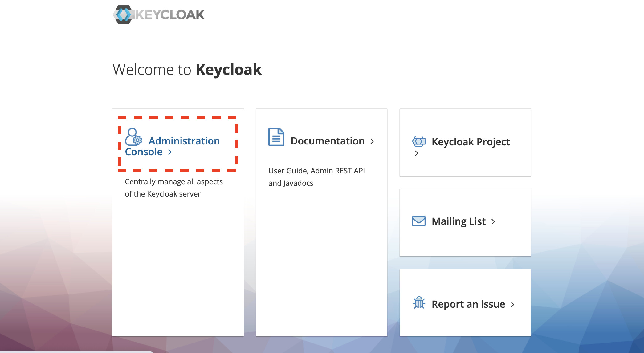This screenshot has height=353, width=644.
Task: Click the Administration Console user-gear icon
Action: click(133, 137)
